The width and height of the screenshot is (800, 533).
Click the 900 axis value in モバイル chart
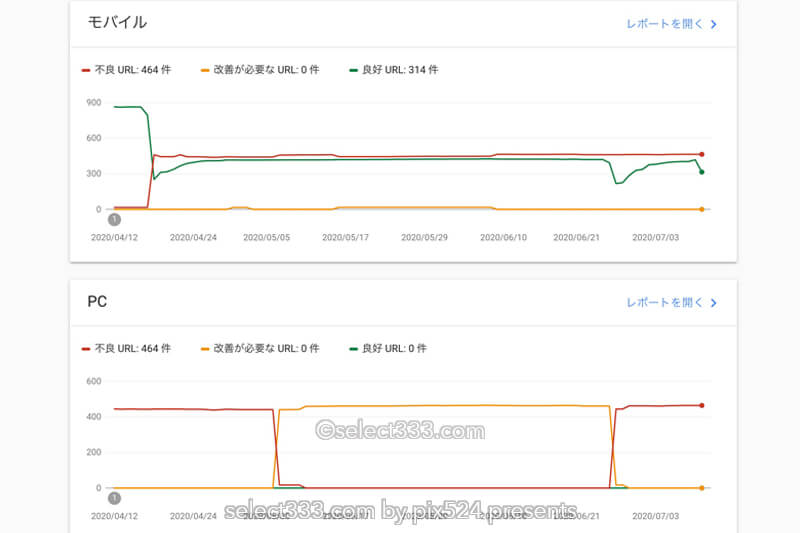tap(94, 103)
